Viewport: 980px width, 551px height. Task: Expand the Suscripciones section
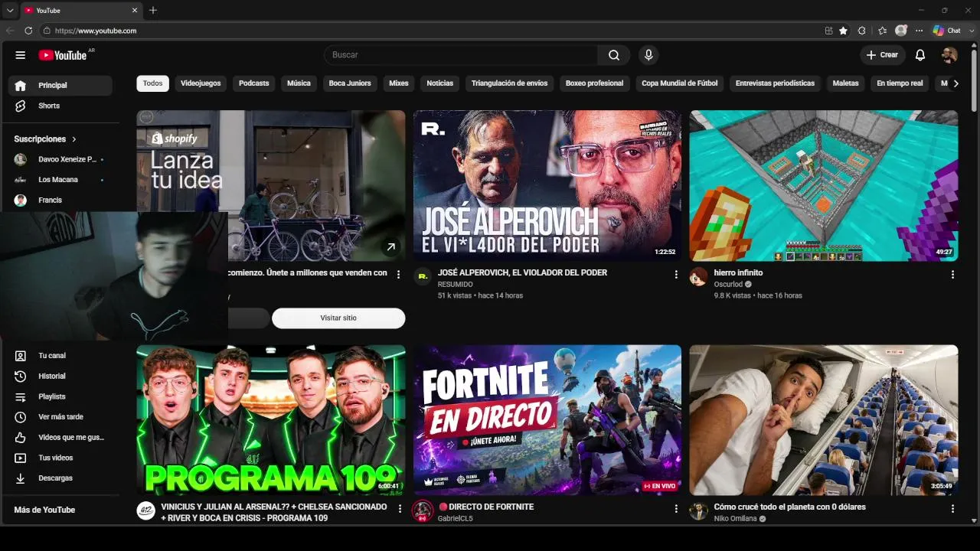45,139
